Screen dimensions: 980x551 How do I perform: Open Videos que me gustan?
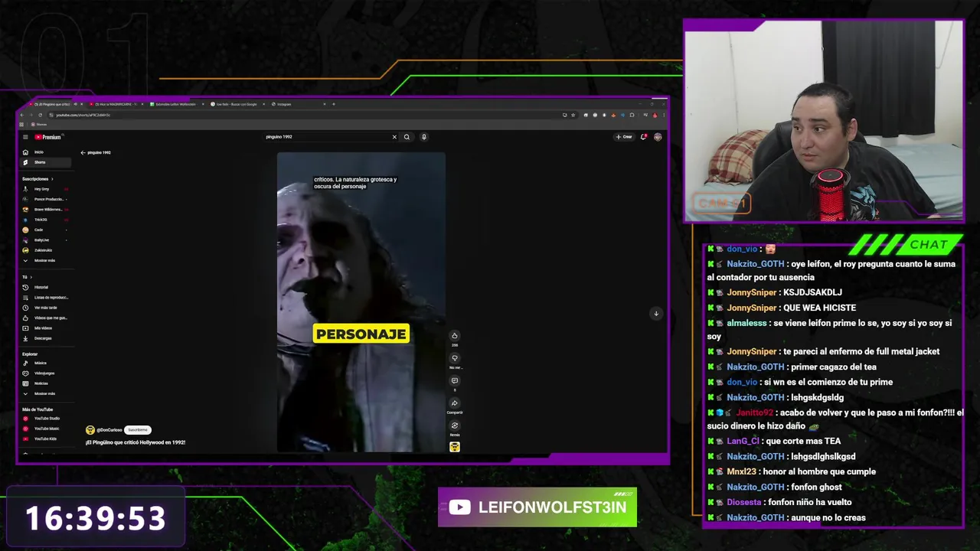[46, 318]
